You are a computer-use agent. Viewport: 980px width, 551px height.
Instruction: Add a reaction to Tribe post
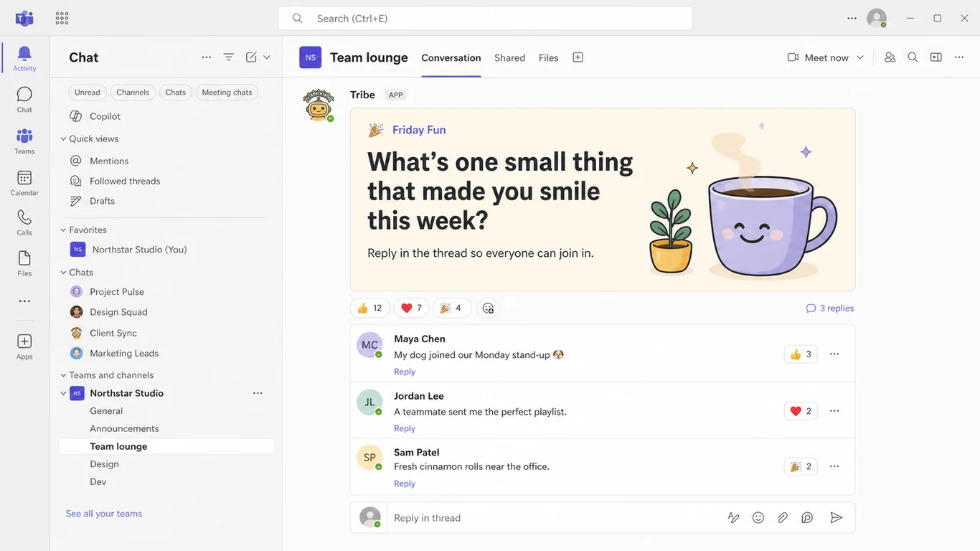pyautogui.click(x=488, y=308)
